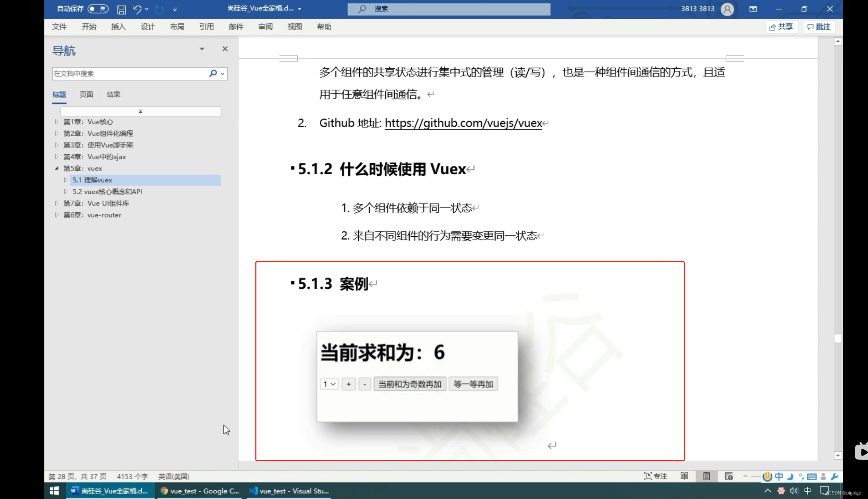Screen dimensions: 868x499
Task: Click the jump-to-beginning bar in headings list
Action: tap(141, 111)
